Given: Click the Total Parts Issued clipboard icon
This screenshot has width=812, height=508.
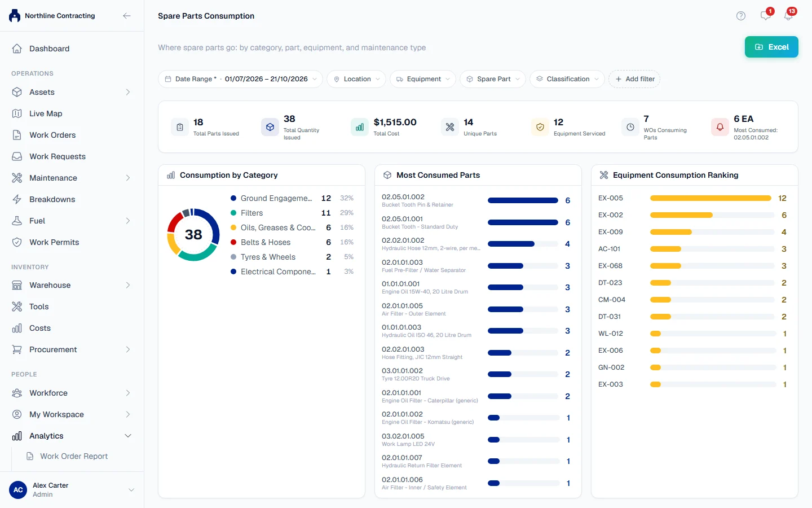Looking at the screenshot, I should pos(180,127).
